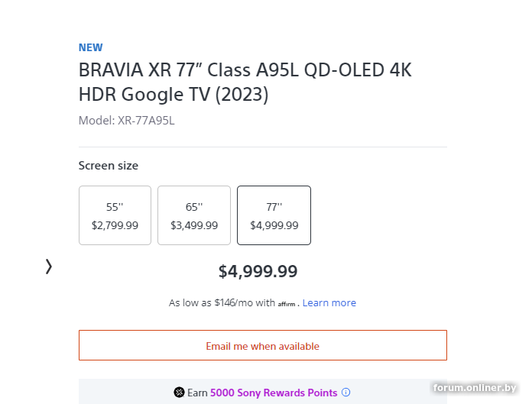Click the As low as $146/mo text
Image resolution: width=532 pixels, height=404 pixels.
pyautogui.click(x=222, y=303)
